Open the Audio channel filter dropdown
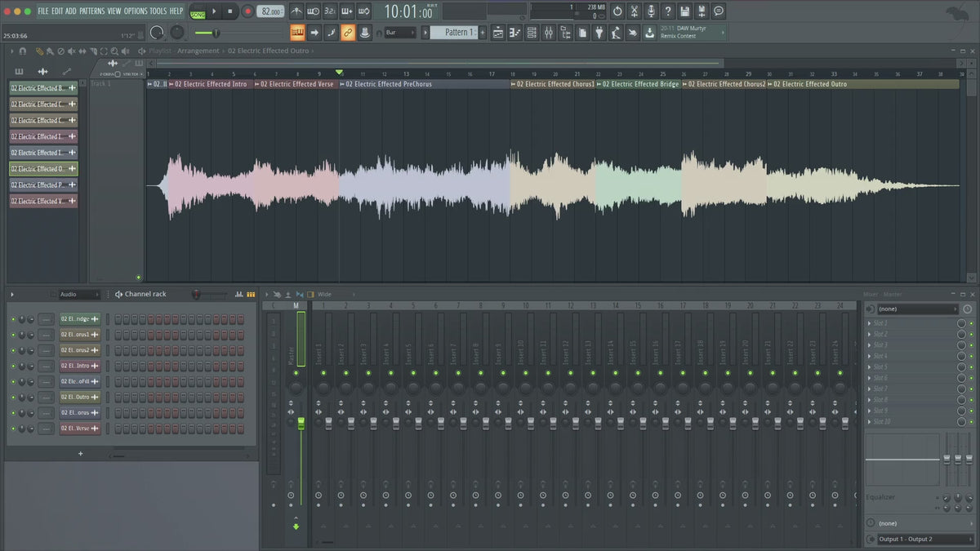 (78, 294)
